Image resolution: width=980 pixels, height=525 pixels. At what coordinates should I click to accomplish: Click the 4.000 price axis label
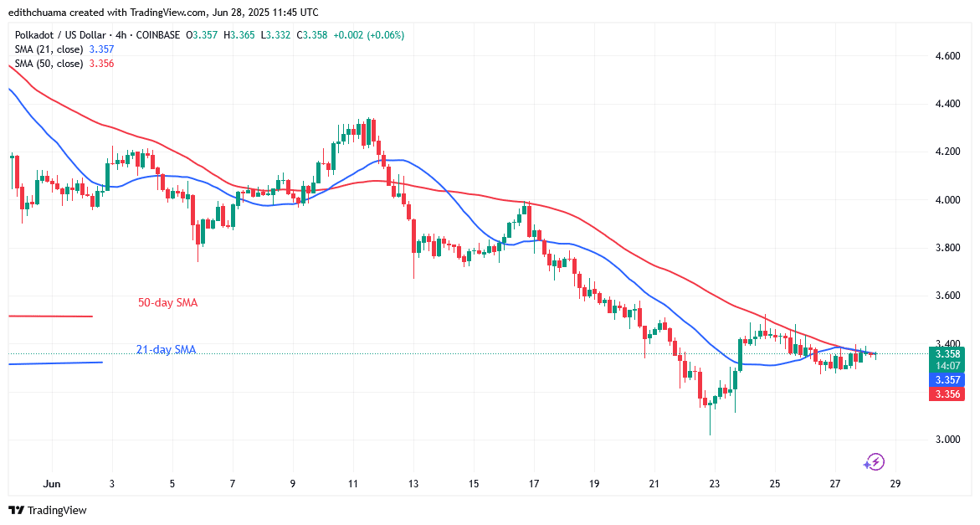click(x=947, y=200)
